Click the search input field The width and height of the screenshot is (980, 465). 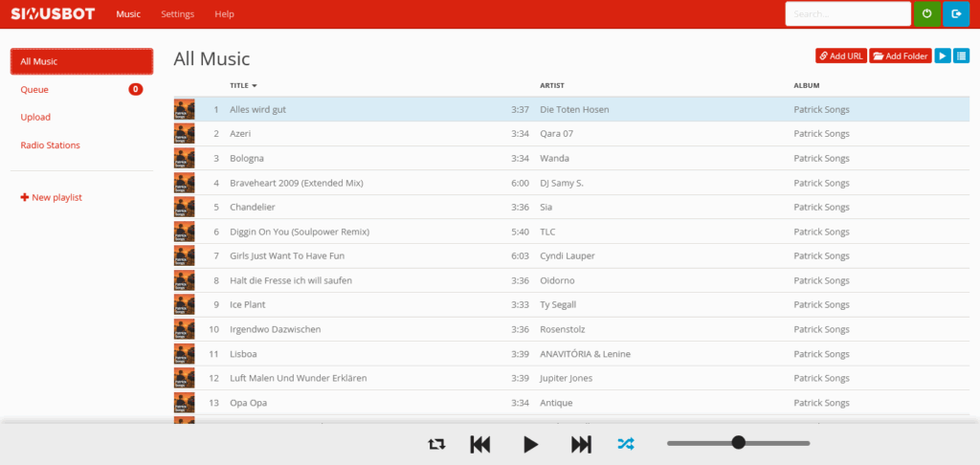tap(847, 14)
